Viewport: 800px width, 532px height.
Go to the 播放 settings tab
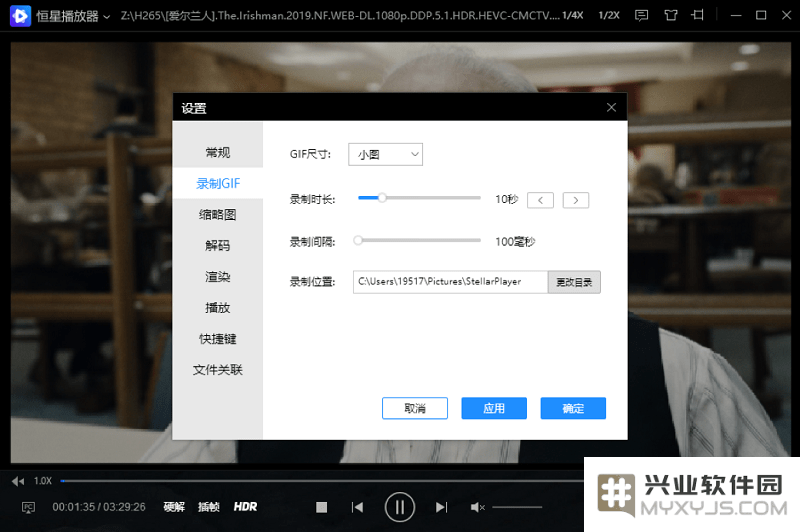click(218, 308)
